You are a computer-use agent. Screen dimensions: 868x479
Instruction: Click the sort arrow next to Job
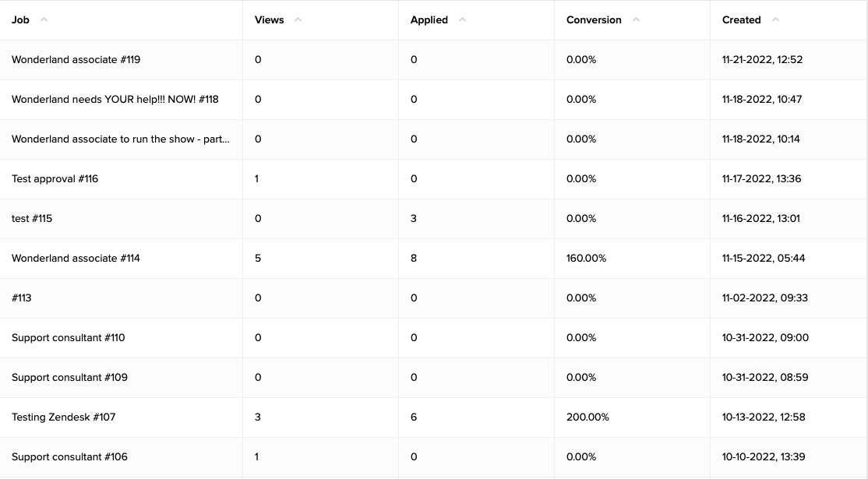point(44,19)
